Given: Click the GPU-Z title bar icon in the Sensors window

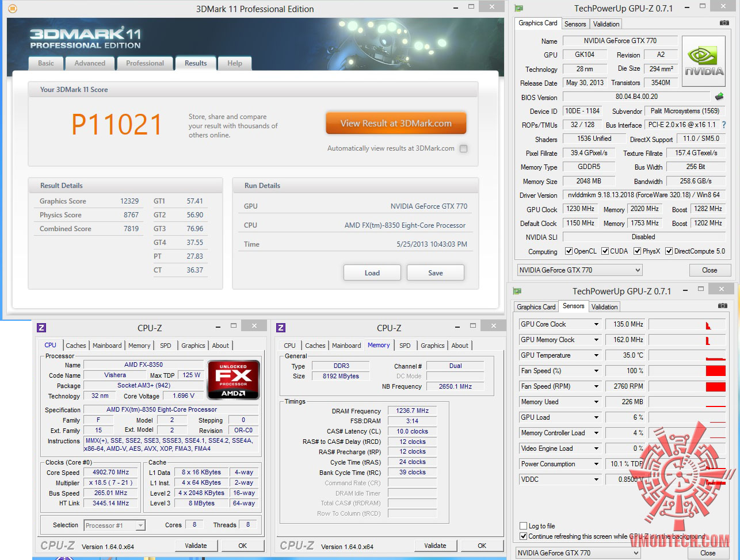Looking at the screenshot, I should point(517,291).
